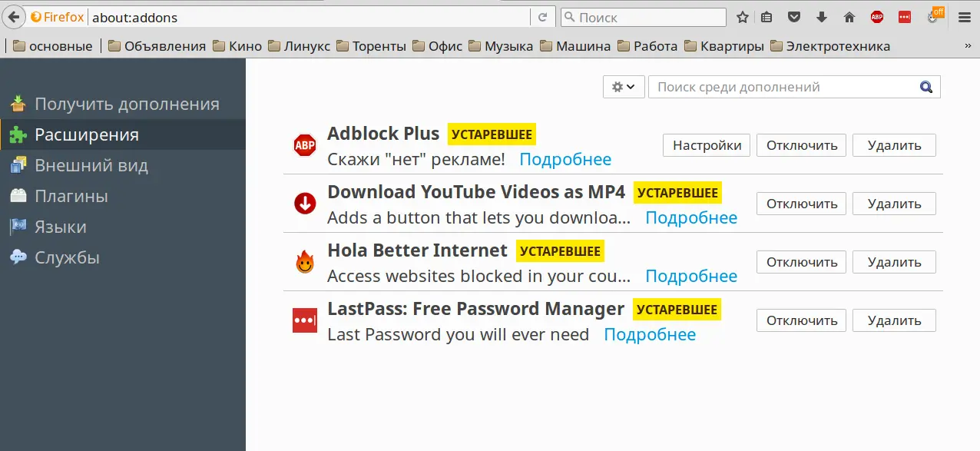Click the Hola toolbar icon marked off
980x451 pixels.
(x=934, y=17)
